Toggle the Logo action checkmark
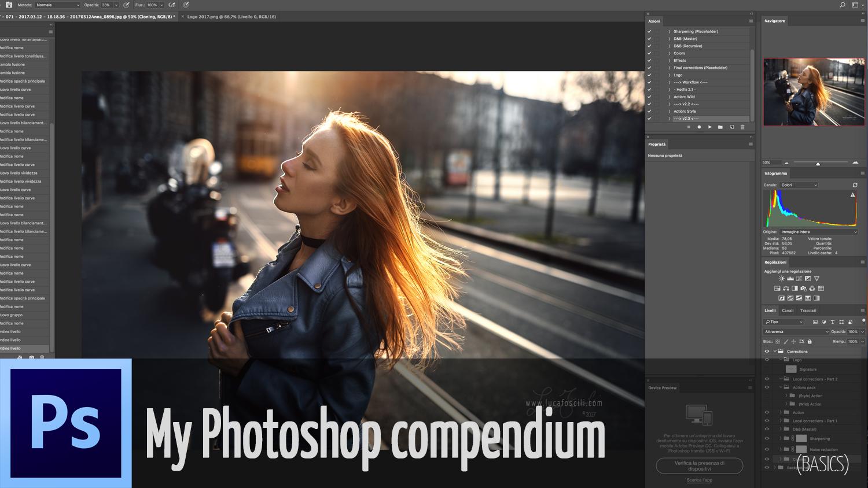The width and height of the screenshot is (868, 488). (649, 75)
